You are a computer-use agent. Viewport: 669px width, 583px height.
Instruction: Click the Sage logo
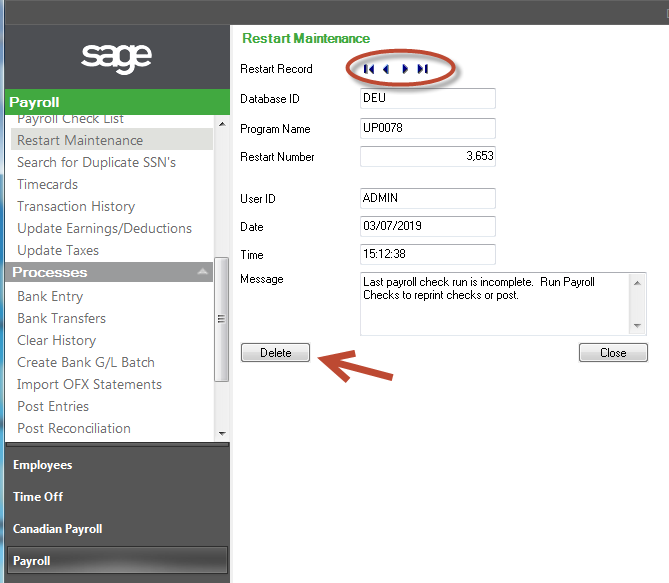coord(116,58)
